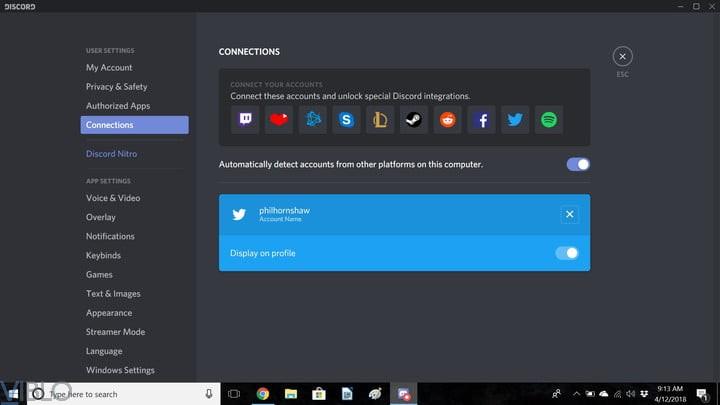
Task: Open Microsoft Store from taskbar
Action: (x=319, y=394)
